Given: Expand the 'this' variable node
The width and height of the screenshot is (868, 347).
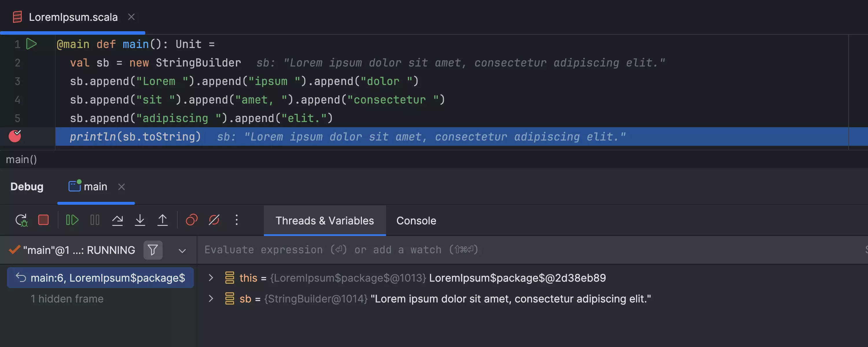Looking at the screenshot, I should pyautogui.click(x=211, y=278).
